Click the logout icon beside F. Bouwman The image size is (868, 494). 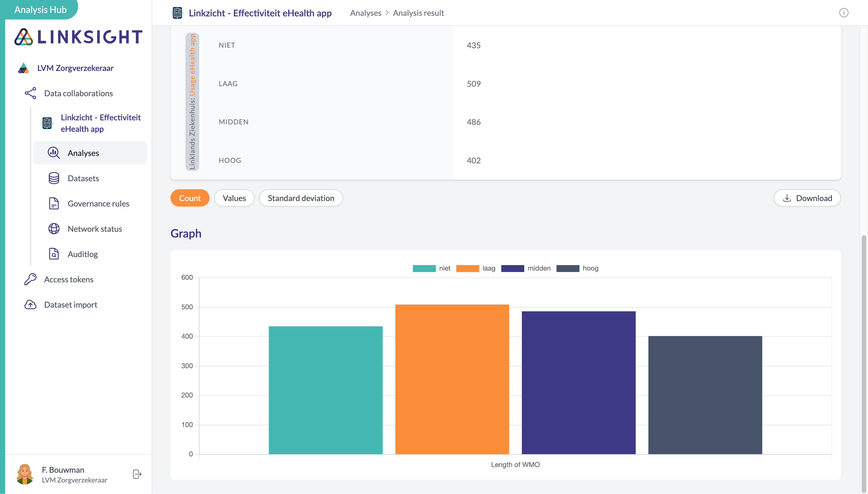pos(137,474)
